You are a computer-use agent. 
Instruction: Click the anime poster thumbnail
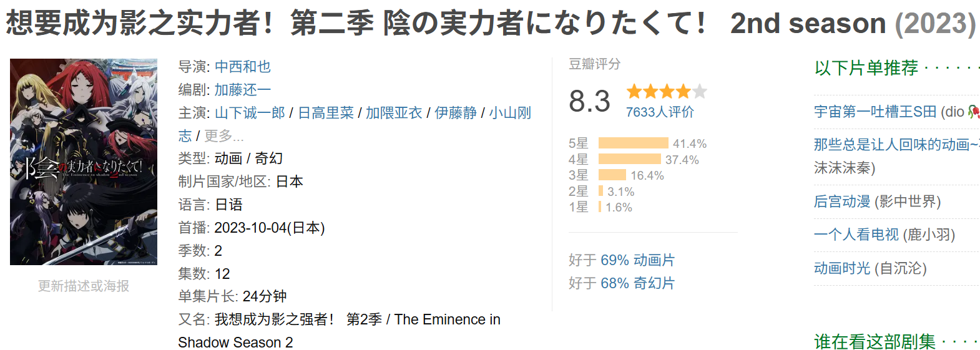point(84,162)
